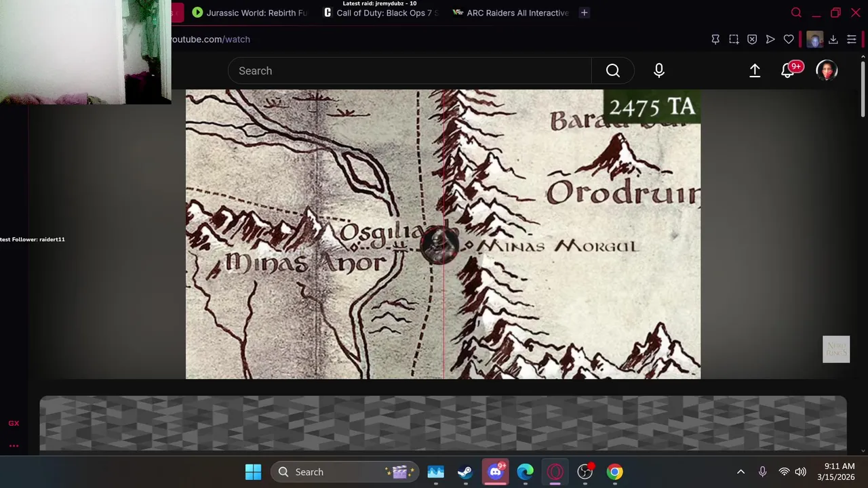This screenshot has height=488, width=868.
Task: Click the YouTube upload arrow icon
Action: 755,70
